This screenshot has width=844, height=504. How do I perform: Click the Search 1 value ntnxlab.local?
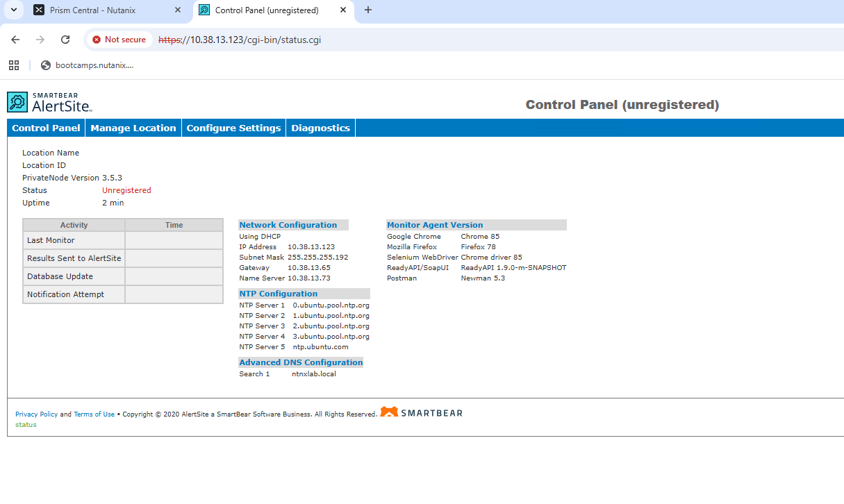click(x=314, y=374)
